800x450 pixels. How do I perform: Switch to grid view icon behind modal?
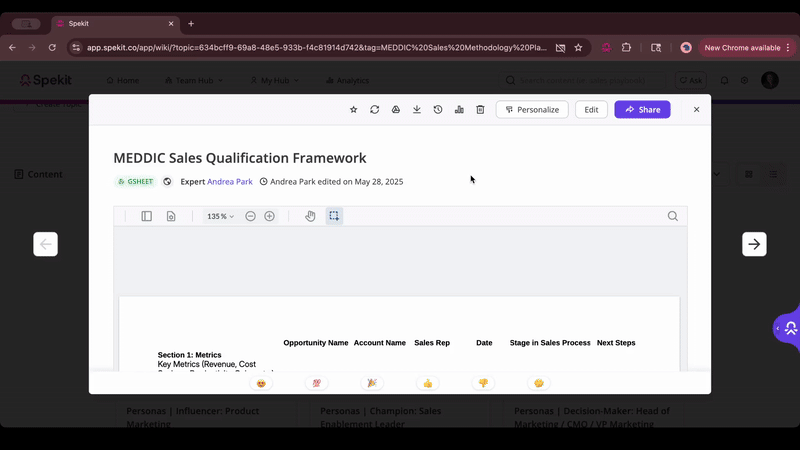(x=748, y=174)
